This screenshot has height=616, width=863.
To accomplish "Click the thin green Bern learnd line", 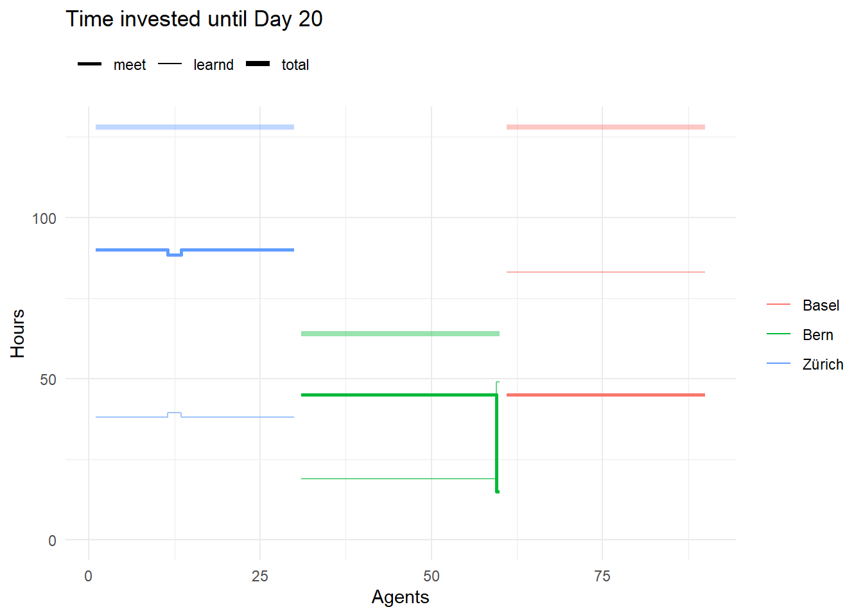I will (x=398, y=479).
